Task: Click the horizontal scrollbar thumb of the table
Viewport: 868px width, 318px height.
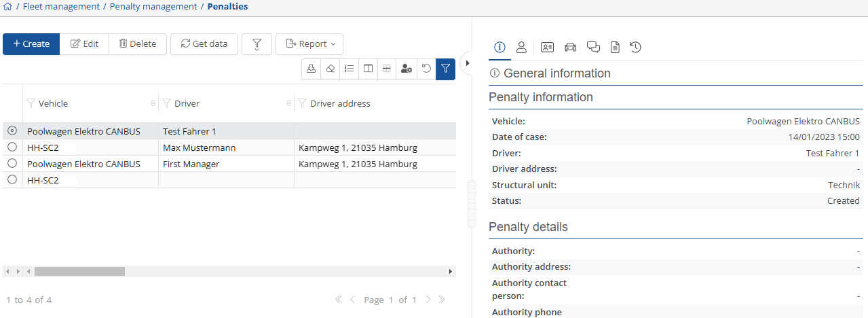Action: tap(79, 271)
